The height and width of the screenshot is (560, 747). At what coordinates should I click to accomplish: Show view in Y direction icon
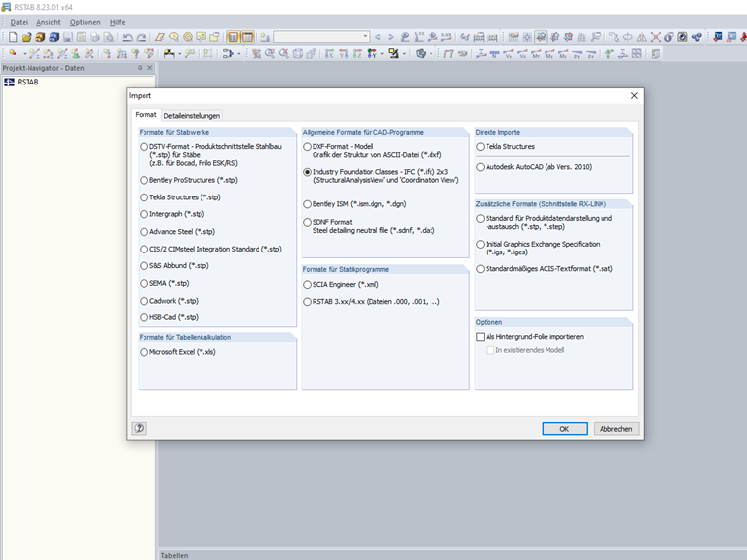343,53
